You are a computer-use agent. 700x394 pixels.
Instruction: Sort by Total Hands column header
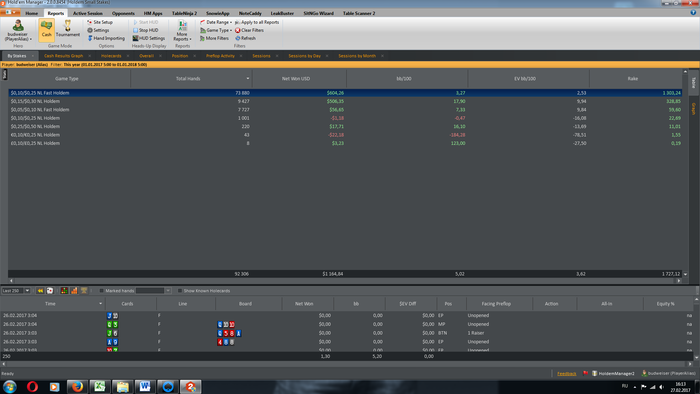[x=191, y=79]
